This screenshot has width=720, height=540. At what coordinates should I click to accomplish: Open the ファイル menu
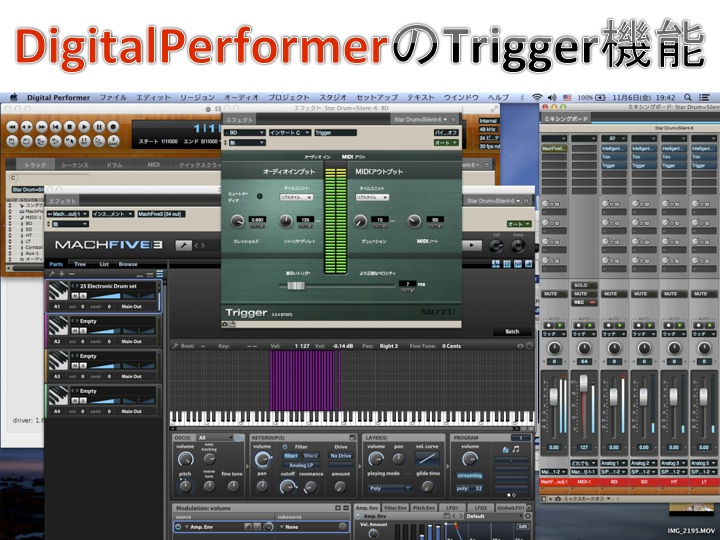click(112, 97)
